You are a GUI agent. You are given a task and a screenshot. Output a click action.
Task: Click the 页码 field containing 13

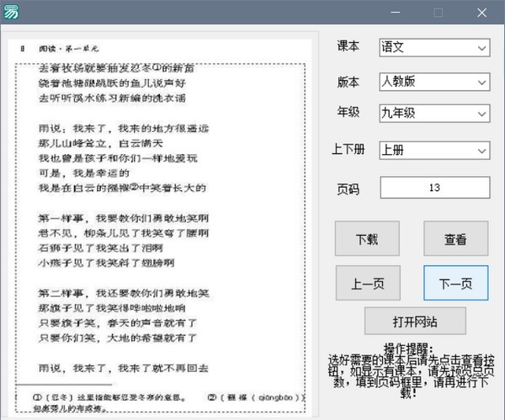(x=433, y=188)
